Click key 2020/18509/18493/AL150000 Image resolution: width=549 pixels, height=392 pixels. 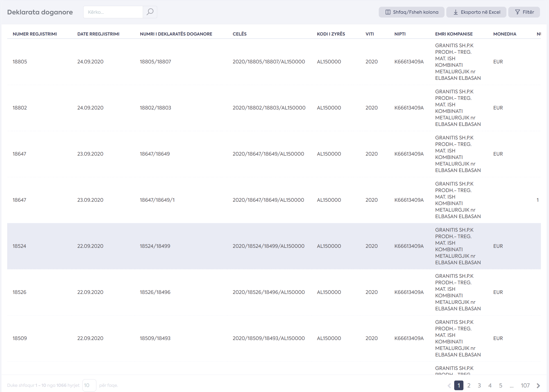pyautogui.click(x=269, y=338)
